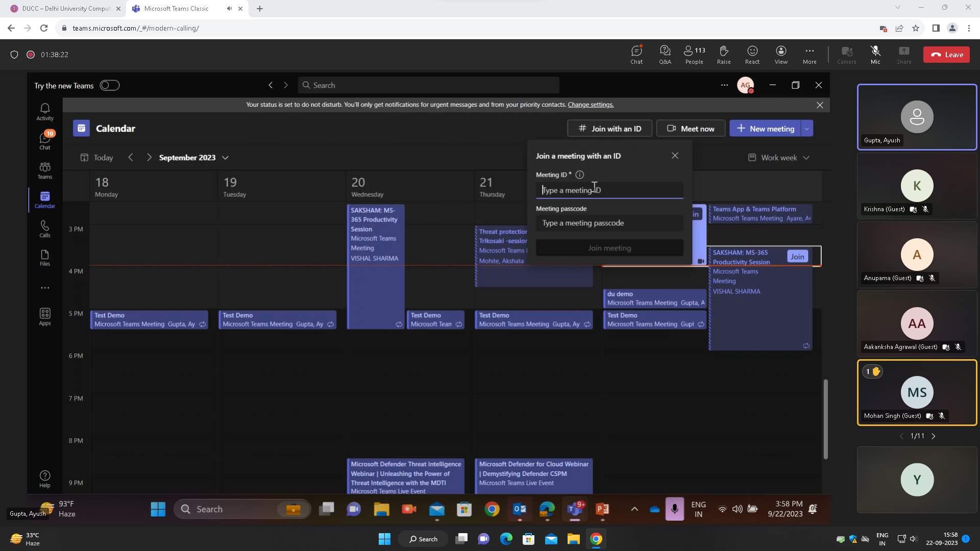Click the Meeting ID input field
The height and width of the screenshot is (551, 980).
609,190
